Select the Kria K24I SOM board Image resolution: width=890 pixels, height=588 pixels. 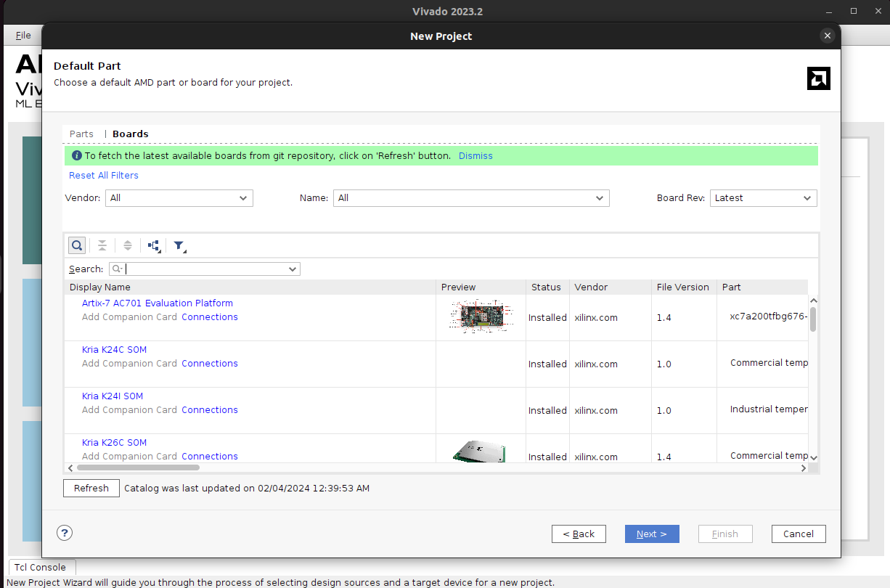coord(113,396)
